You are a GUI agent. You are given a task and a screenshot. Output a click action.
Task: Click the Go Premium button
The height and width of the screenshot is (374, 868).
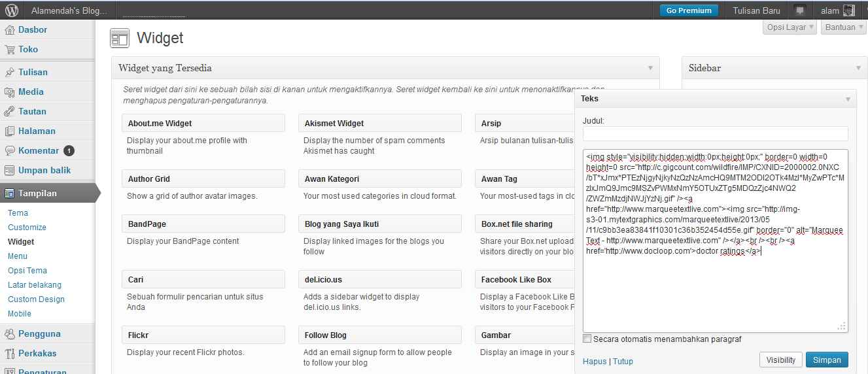click(688, 10)
